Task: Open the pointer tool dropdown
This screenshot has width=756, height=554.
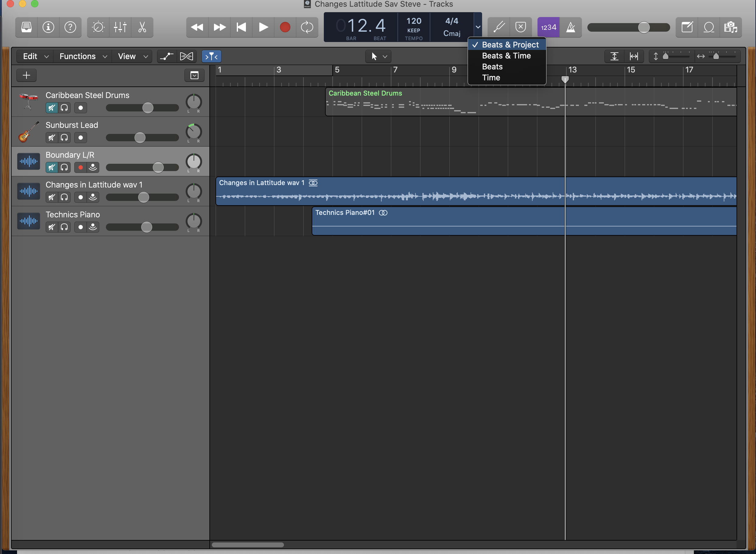Action: (x=379, y=56)
